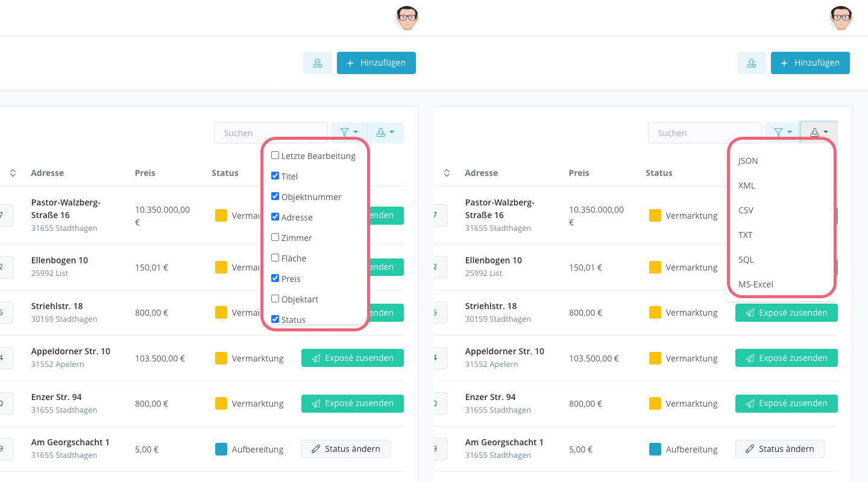The height and width of the screenshot is (482, 868).
Task: Click the sort arrows icon left of the left panel's Adresse header
Action: click(x=13, y=173)
